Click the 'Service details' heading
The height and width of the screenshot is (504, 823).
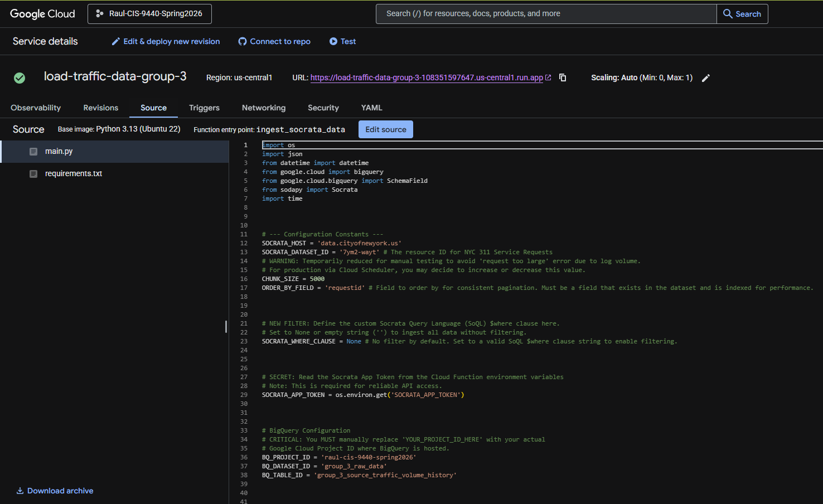[45, 41]
